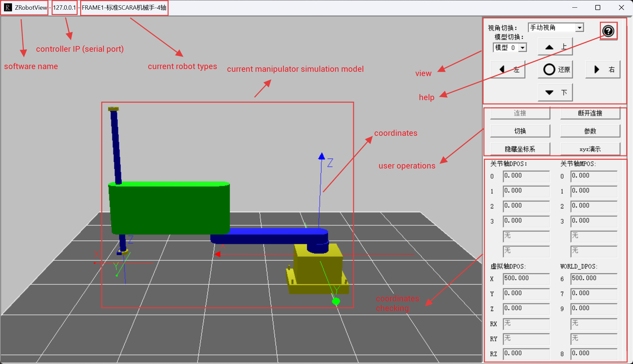
Task: Click the disabled 连接 connect button
Action: coord(520,113)
